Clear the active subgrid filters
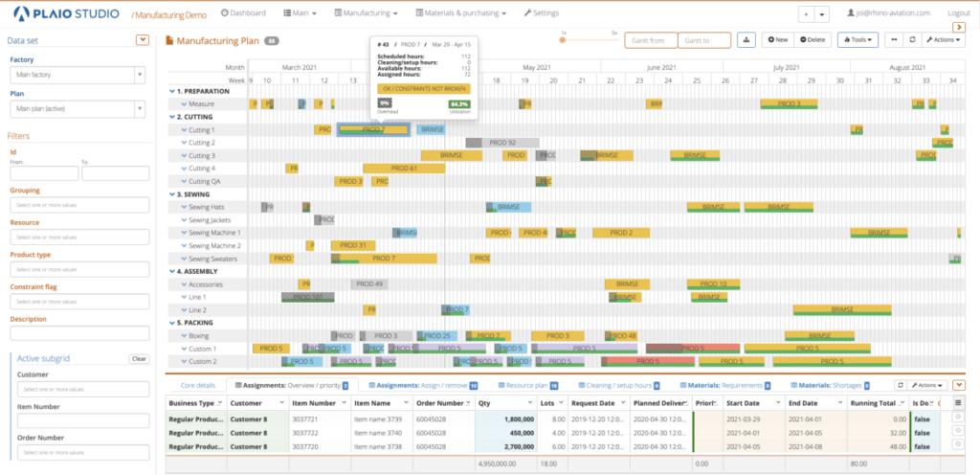Image resolution: width=980 pixels, height=475 pixels. click(x=139, y=359)
